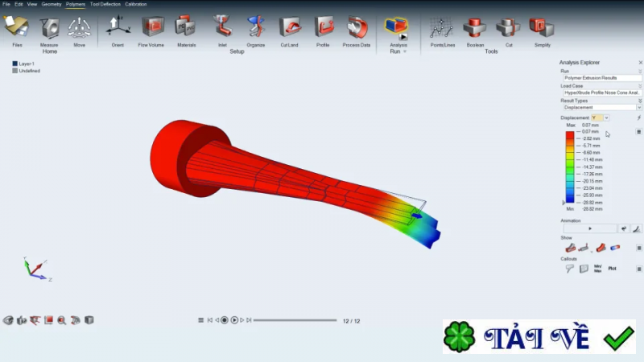Click the first Show icon in Analysis Explorer
Image resolution: width=644 pixels, height=362 pixels.
[x=570, y=248]
